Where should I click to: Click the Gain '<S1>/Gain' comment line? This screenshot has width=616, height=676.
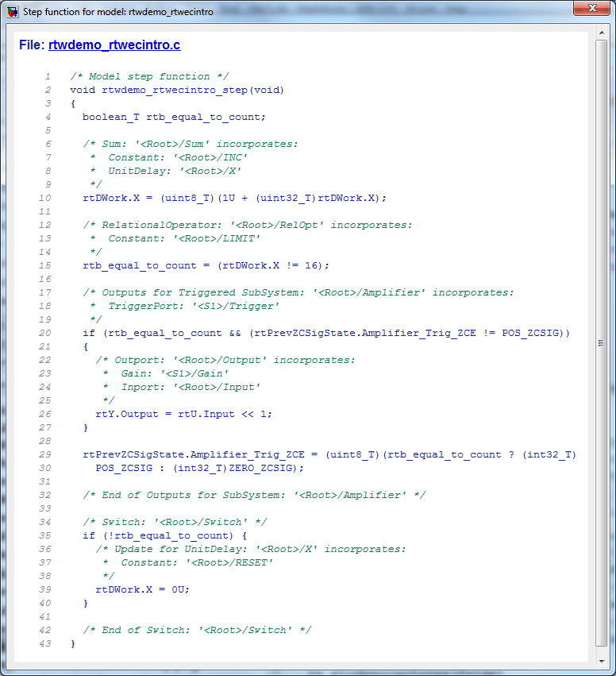click(x=166, y=373)
